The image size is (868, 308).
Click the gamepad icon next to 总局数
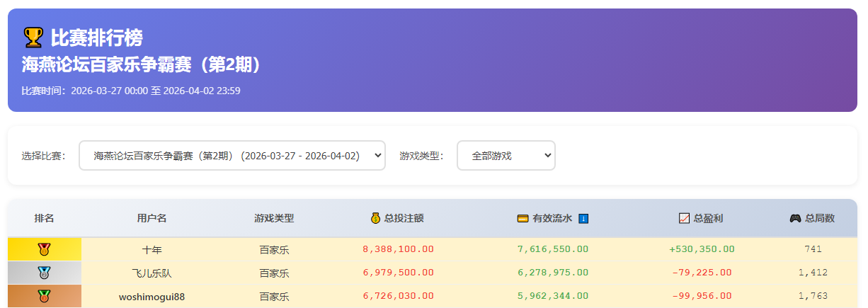(795, 218)
